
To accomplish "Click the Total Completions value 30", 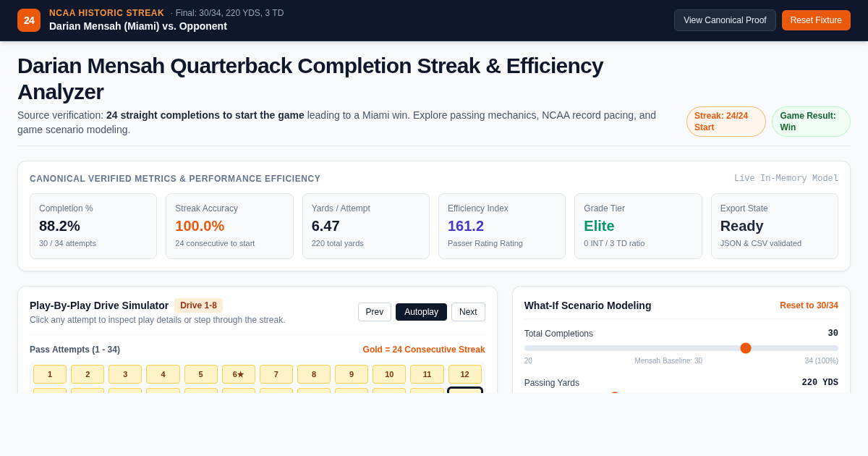I will coord(833,334).
